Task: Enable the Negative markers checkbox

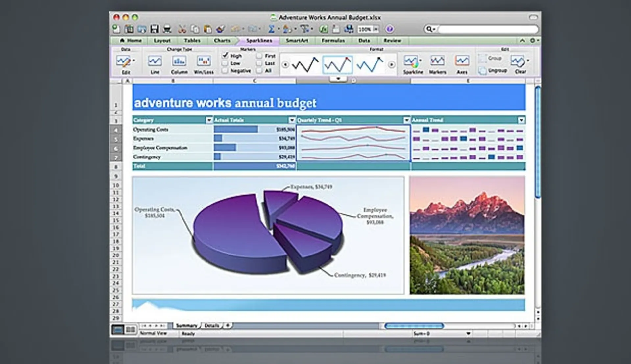Action: tap(225, 71)
